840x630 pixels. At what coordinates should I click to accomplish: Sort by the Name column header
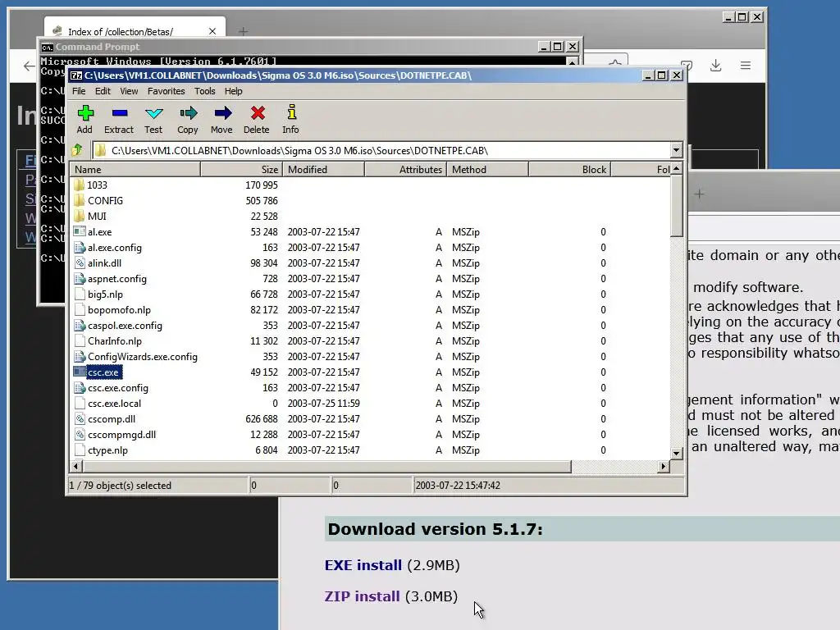[x=135, y=169]
